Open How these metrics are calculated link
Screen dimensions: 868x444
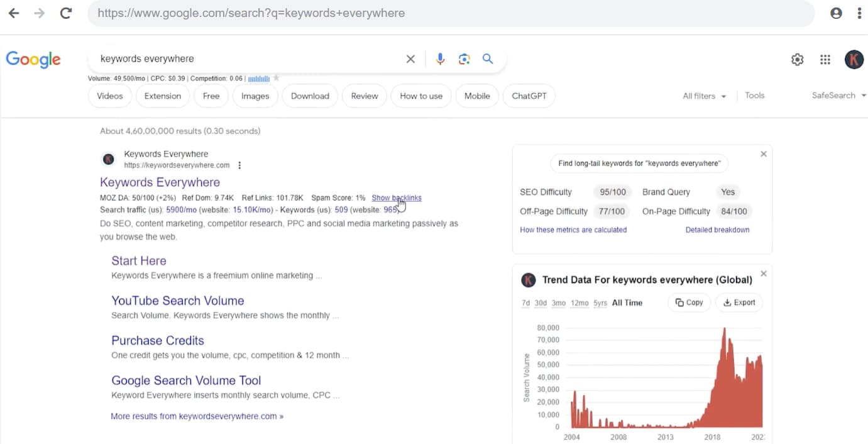click(x=573, y=230)
